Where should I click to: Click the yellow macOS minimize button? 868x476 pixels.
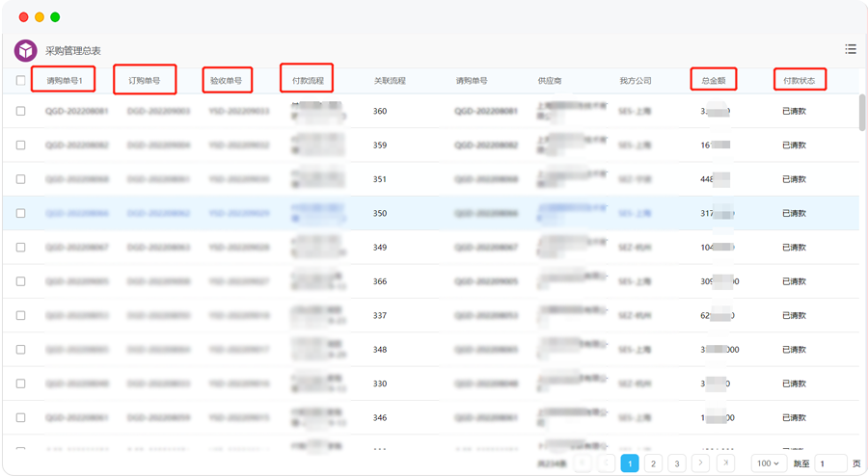[x=40, y=17]
